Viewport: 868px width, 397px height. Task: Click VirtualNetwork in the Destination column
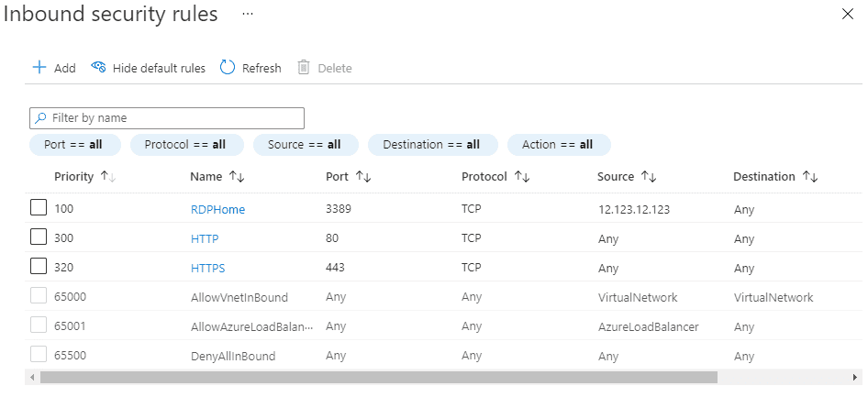pyautogui.click(x=773, y=297)
